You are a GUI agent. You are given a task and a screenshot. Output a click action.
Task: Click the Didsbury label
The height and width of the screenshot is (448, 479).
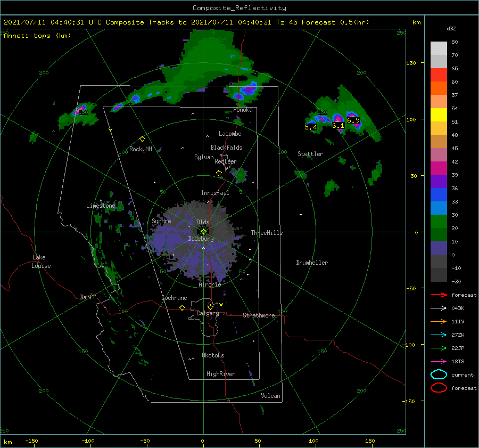pos(201,239)
